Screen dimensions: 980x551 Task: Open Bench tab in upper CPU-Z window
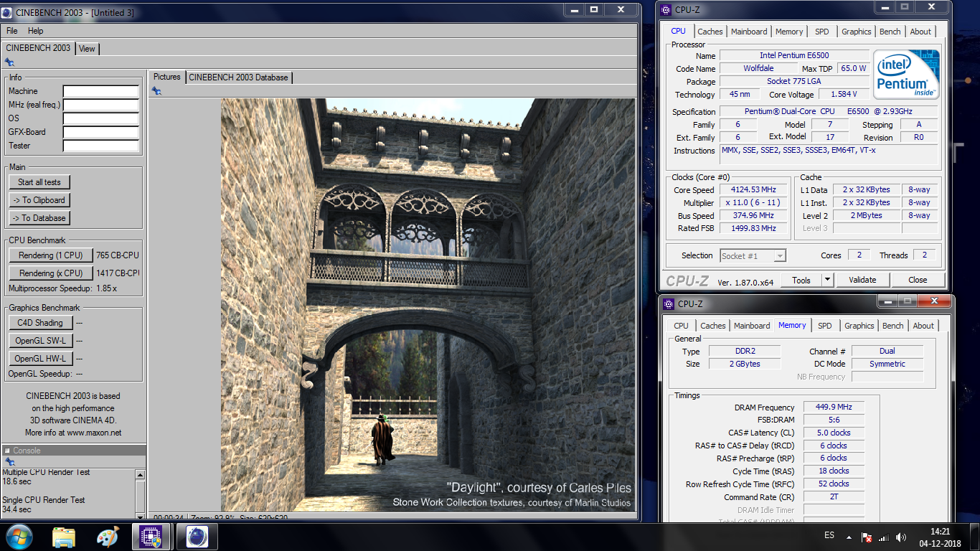point(890,32)
